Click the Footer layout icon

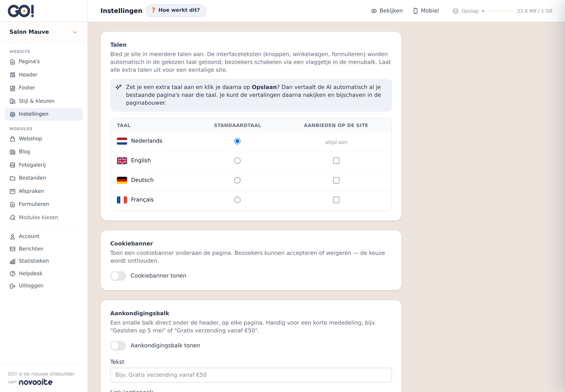tap(12, 88)
